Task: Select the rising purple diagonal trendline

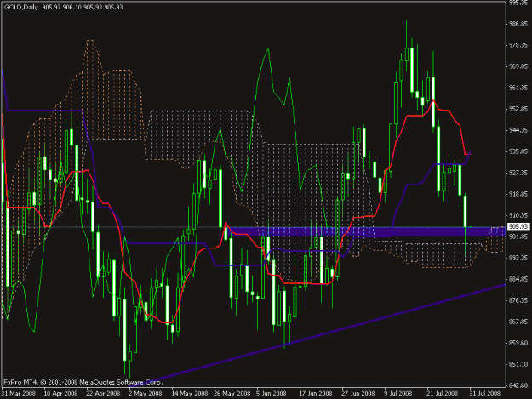Action: 319,335
